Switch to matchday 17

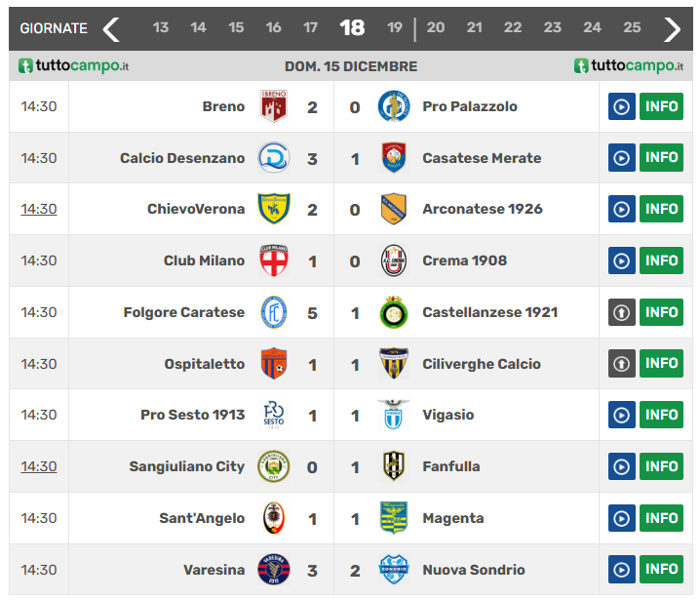310,28
